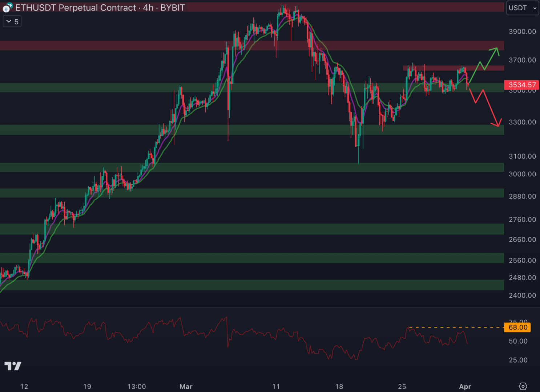Click the 3900.00 label on the price axis

tap(522, 32)
